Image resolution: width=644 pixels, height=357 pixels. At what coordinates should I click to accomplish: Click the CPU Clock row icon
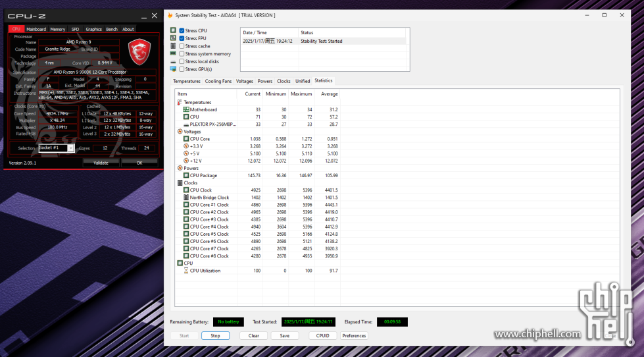(186, 190)
